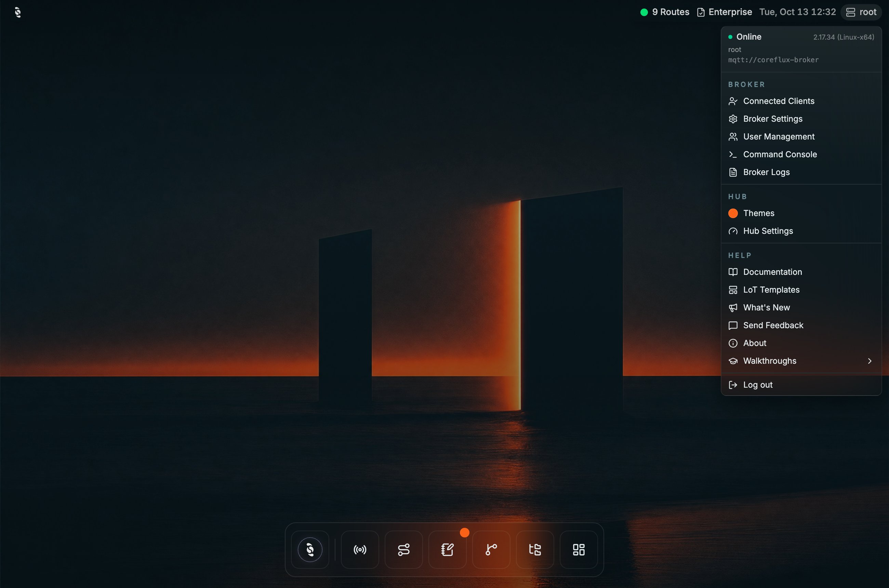
Task: Open the notebook editor dock icon
Action: tap(448, 550)
